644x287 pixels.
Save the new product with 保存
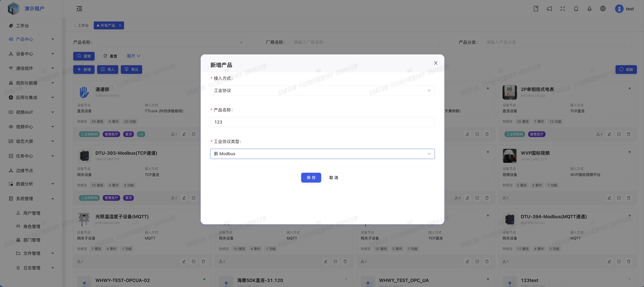pyautogui.click(x=311, y=178)
